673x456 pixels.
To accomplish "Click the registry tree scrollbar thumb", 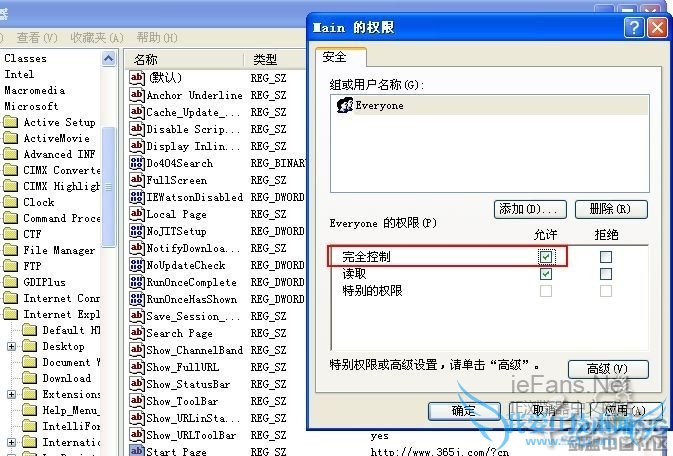I will [109, 187].
